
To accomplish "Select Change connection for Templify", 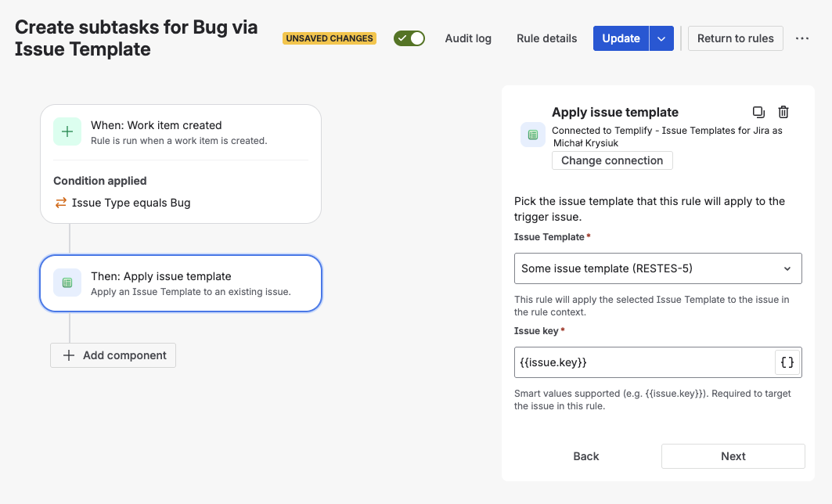I will (612, 160).
